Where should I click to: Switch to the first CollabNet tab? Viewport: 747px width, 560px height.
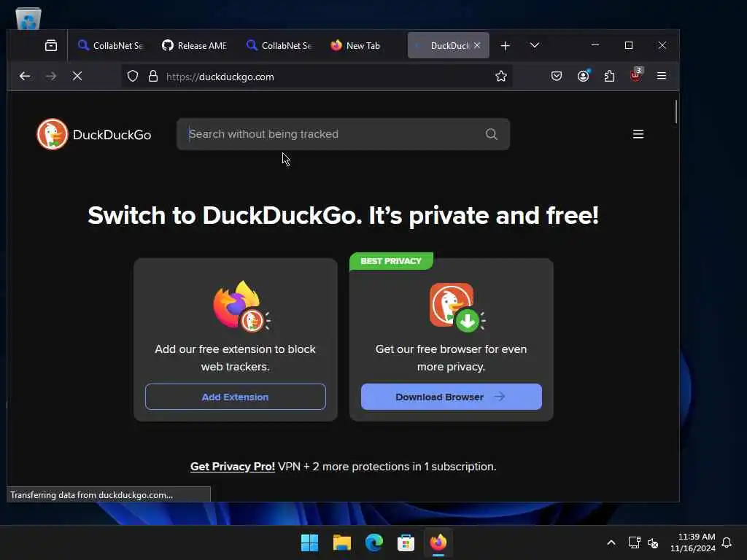click(111, 46)
